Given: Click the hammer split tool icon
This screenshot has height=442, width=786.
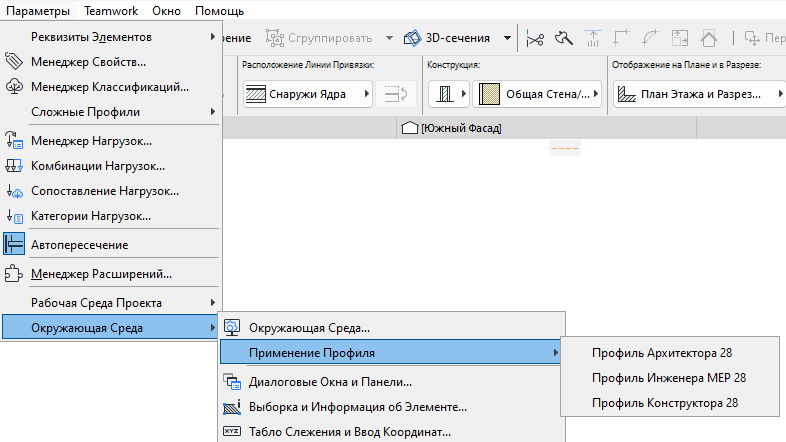Looking at the screenshot, I should (x=564, y=38).
